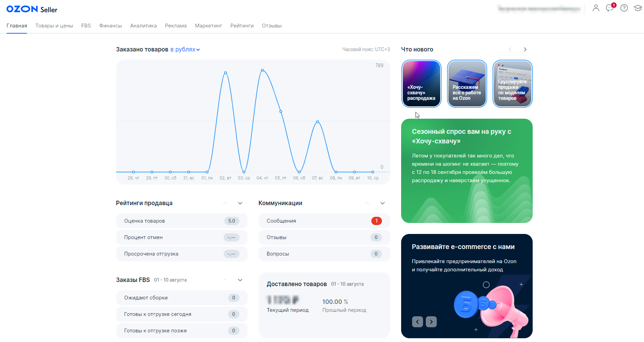Select chart point for 10, ср
This screenshot has height=342, width=644.
click(373, 172)
